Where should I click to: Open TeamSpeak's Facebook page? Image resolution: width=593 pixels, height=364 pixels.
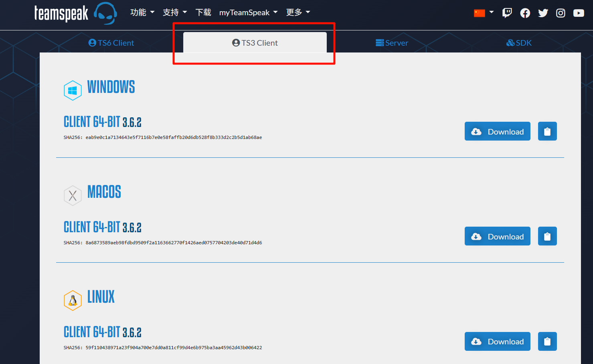[525, 12]
